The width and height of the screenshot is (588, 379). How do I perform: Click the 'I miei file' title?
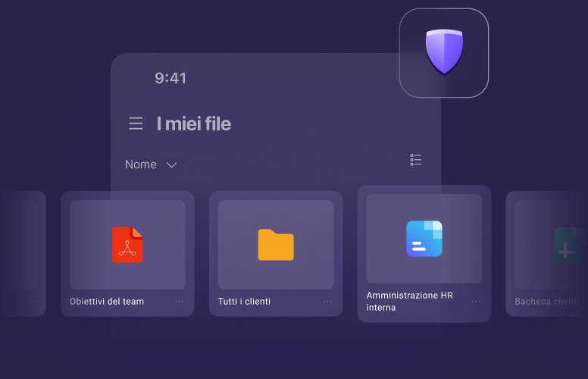193,124
